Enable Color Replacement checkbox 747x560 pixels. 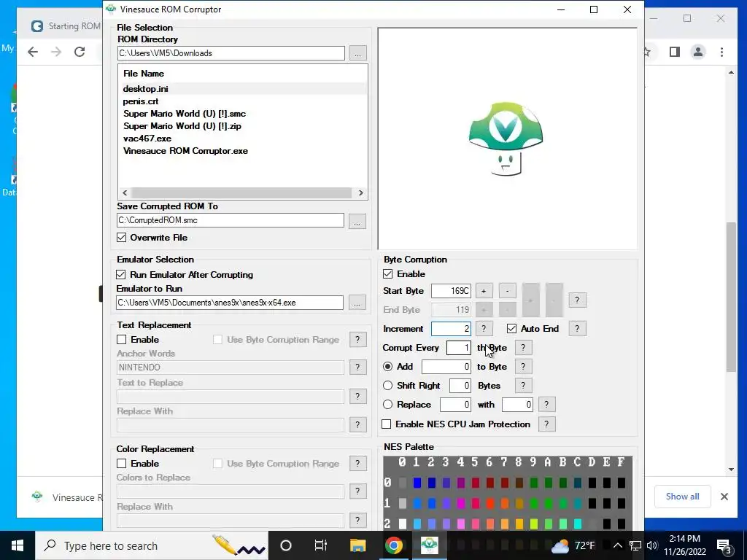pyautogui.click(x=122, y=463)
